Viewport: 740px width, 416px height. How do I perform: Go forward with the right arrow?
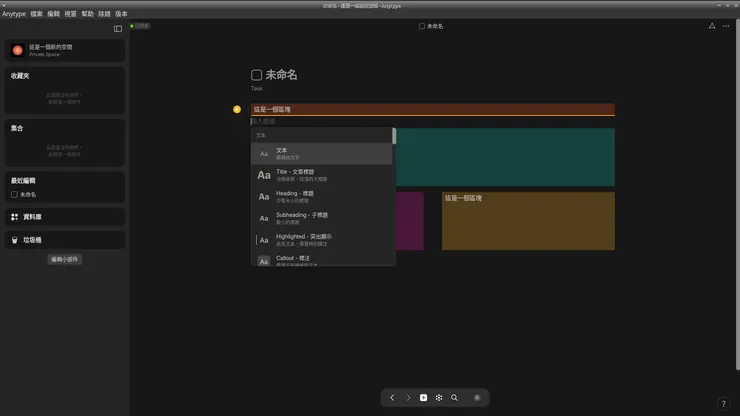pyautogui.click(x=408, y=398)
